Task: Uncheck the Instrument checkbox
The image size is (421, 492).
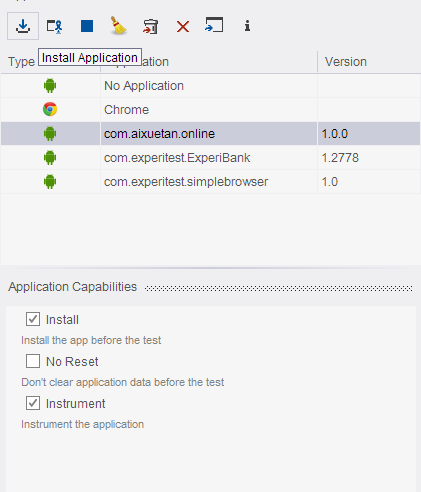Action: [33, 403]
